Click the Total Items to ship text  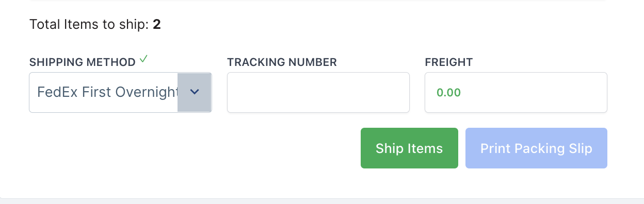point(89,24)
